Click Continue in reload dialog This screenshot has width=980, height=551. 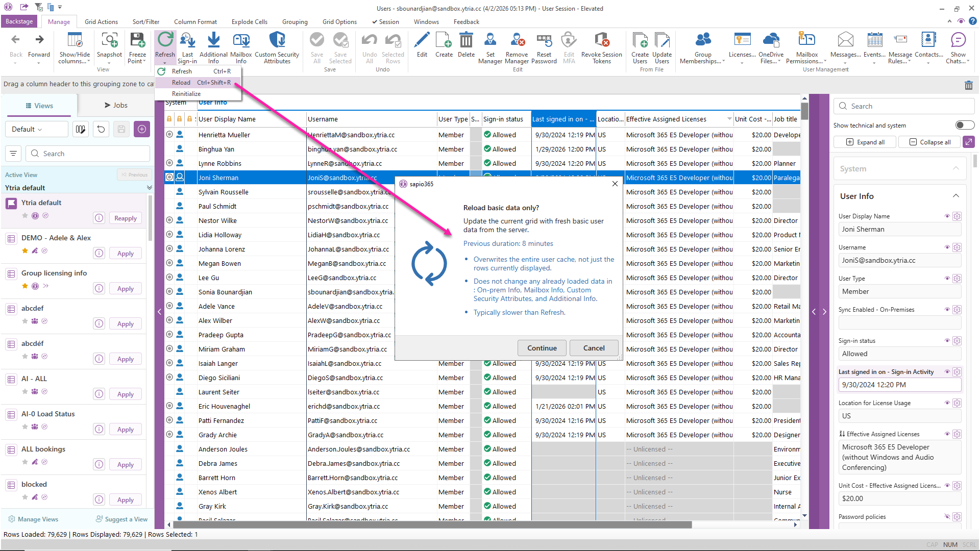(x=542, y=348)
